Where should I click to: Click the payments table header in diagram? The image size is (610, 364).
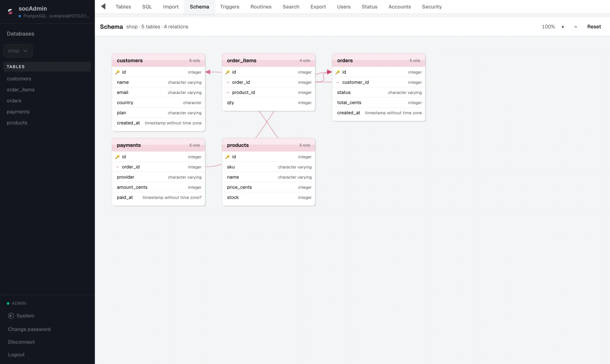[x=159, y=145]
